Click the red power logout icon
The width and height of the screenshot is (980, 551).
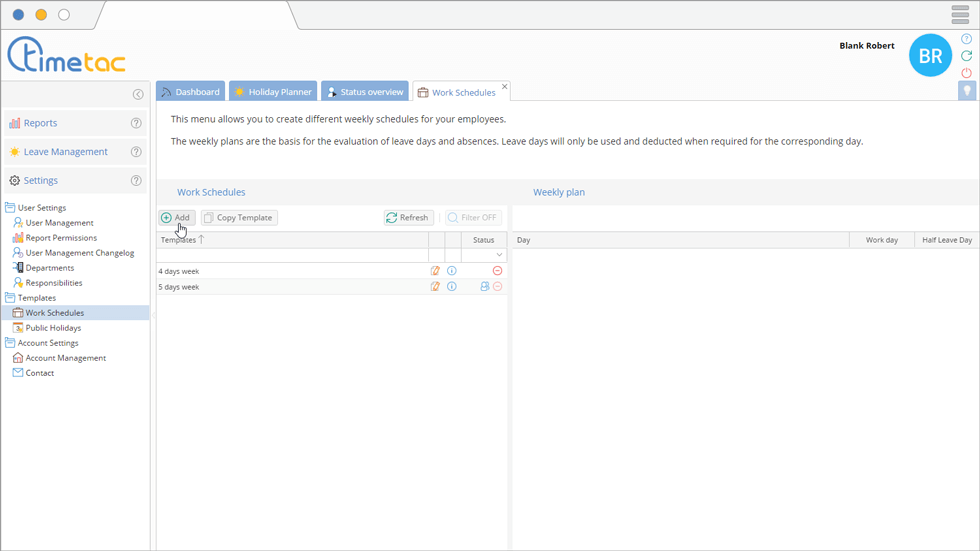(x=966, y=73)
